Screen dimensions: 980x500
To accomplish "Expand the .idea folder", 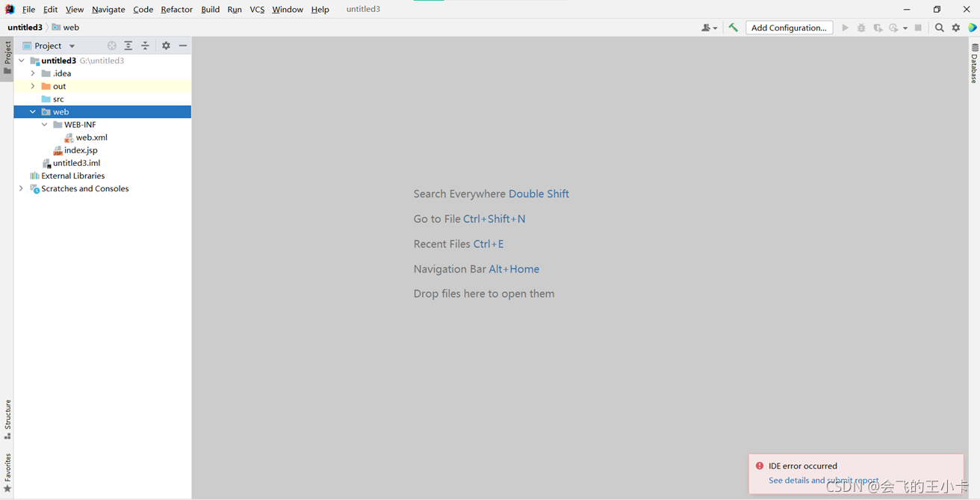I will (x=33, y=73).
